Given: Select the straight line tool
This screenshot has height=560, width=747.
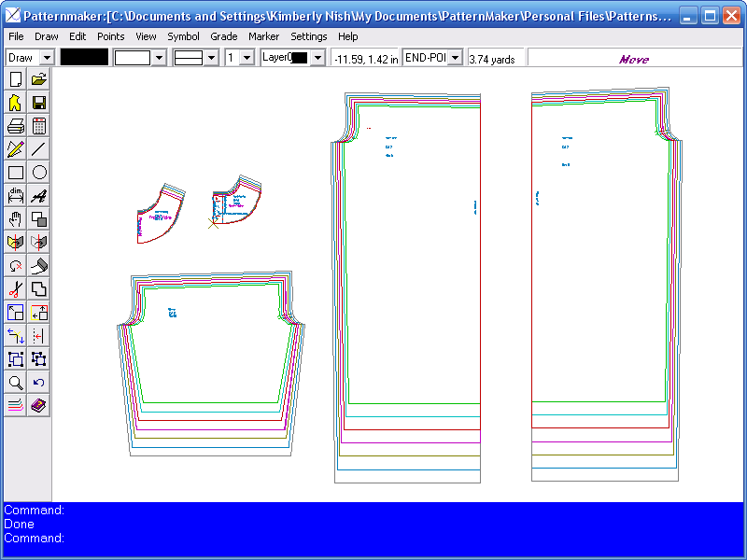Looking at the screenshot, I should (x=38, y=148).
